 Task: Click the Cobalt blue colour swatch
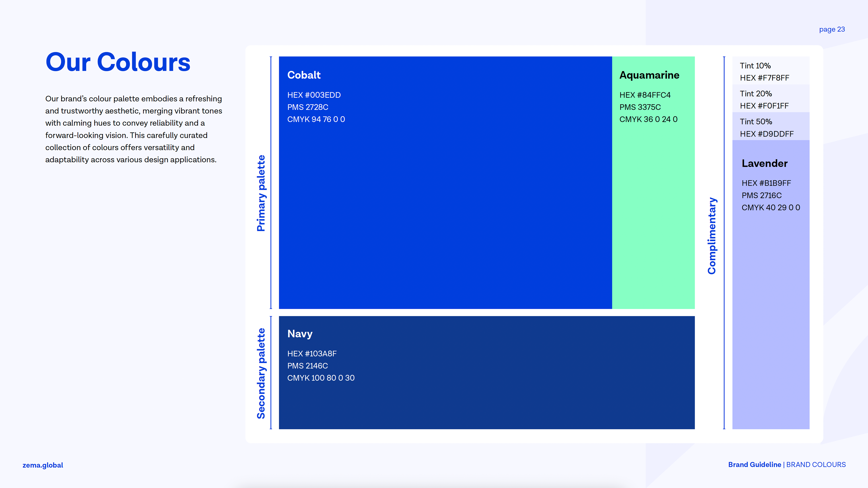(x=445, y=183)
